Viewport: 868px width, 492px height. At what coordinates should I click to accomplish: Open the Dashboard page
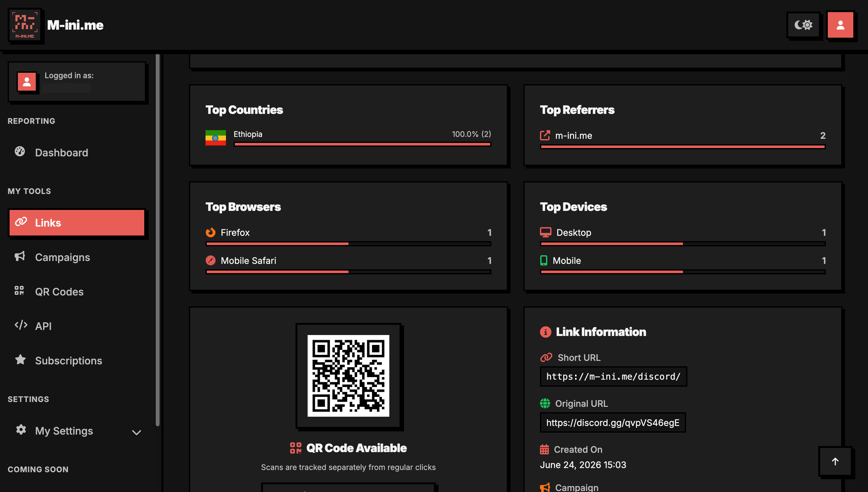pos(77,153)
